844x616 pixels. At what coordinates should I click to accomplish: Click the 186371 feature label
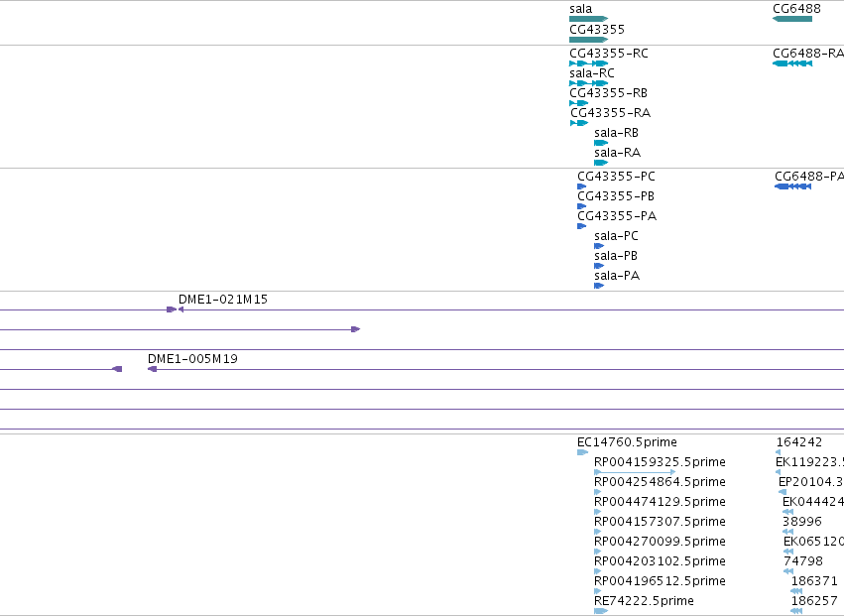814,582
